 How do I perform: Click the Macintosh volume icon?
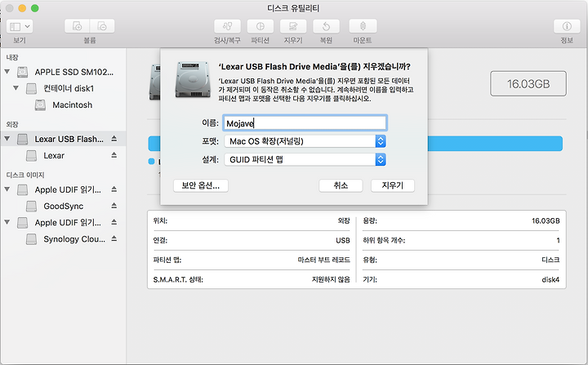[40, 105]
